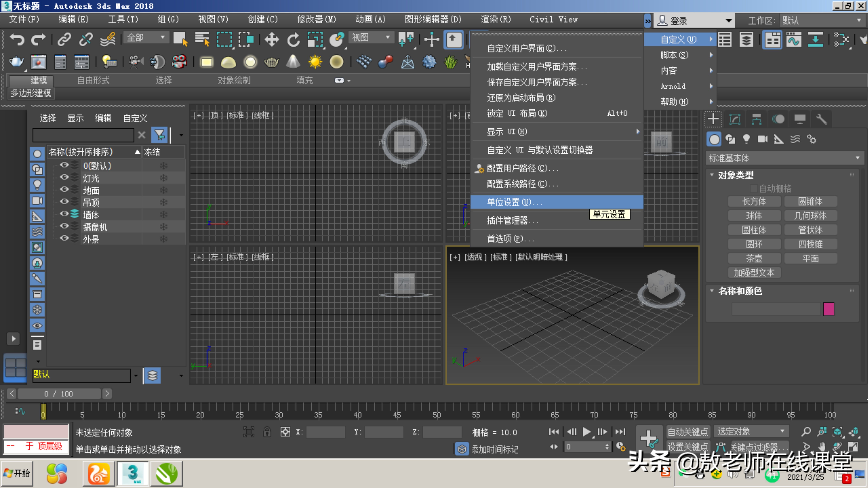868x488 pixels.
Task: Switch to the Modify command panel icon
Action: pos(735,119)
